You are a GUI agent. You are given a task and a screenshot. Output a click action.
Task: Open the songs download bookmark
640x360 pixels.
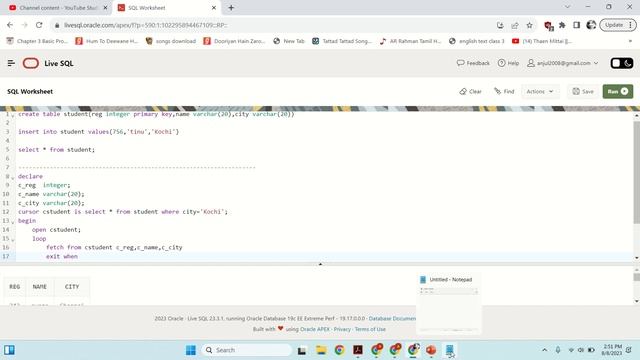click(x=171, y=41)
